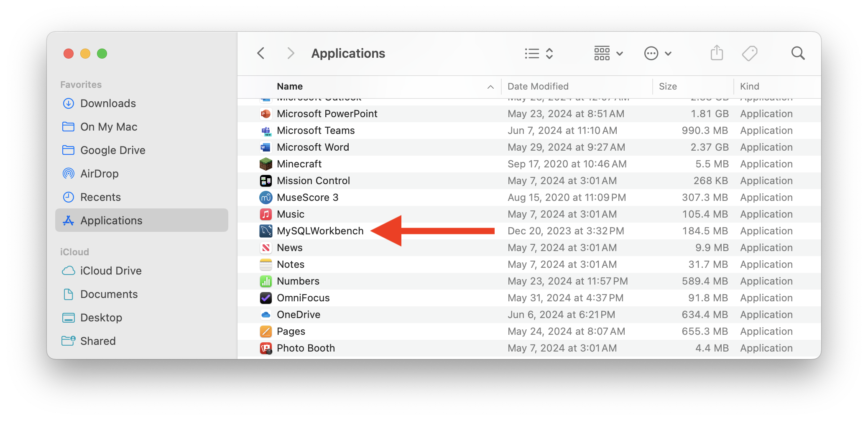Open the list view switcher
Viewport: 868px width, 421px height.
[539, 54]
